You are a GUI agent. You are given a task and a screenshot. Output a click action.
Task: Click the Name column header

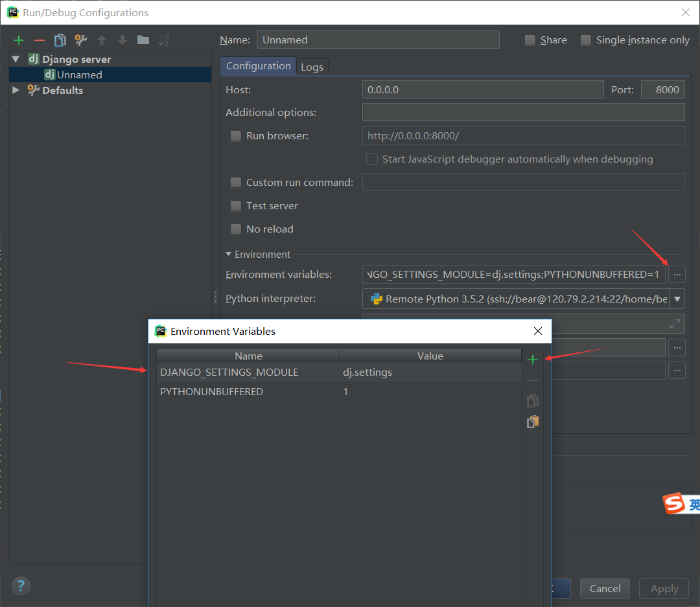pyautogui.click(x=248, y=356)
